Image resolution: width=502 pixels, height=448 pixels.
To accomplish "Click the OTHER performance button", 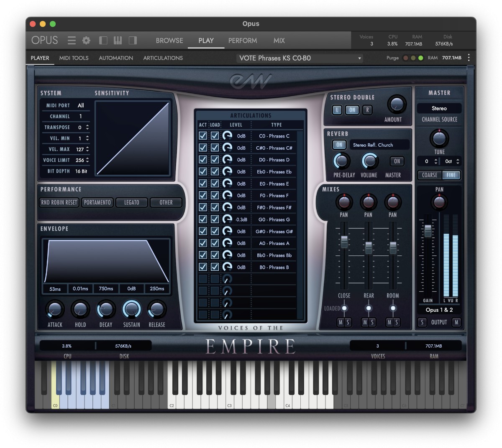I will click(166, 202).
